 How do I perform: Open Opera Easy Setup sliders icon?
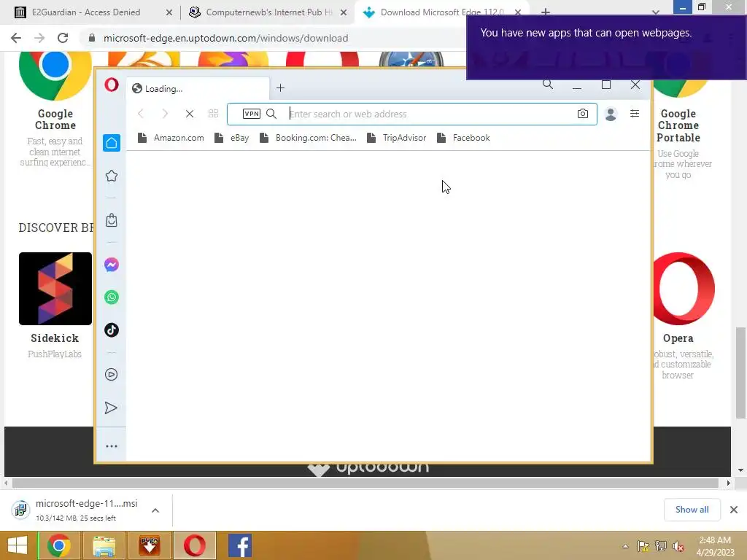[635, 113]
